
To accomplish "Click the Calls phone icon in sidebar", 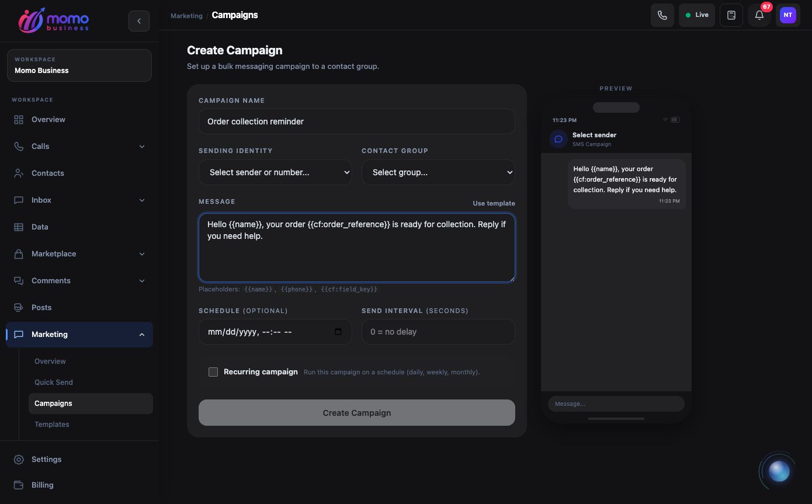I will coord(19,147).
